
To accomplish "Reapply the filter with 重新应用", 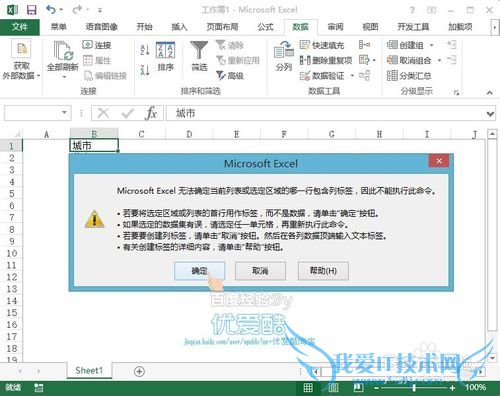I will pos(238,60).
